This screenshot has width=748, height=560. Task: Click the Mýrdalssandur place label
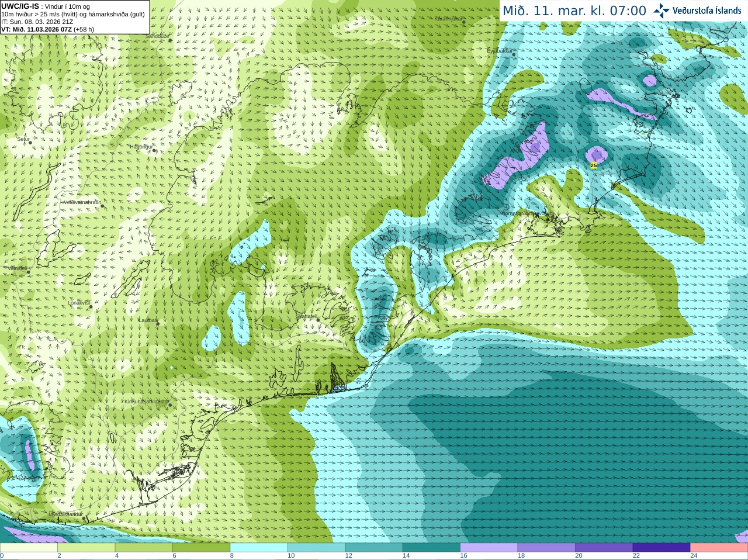[x=66, y=514]
